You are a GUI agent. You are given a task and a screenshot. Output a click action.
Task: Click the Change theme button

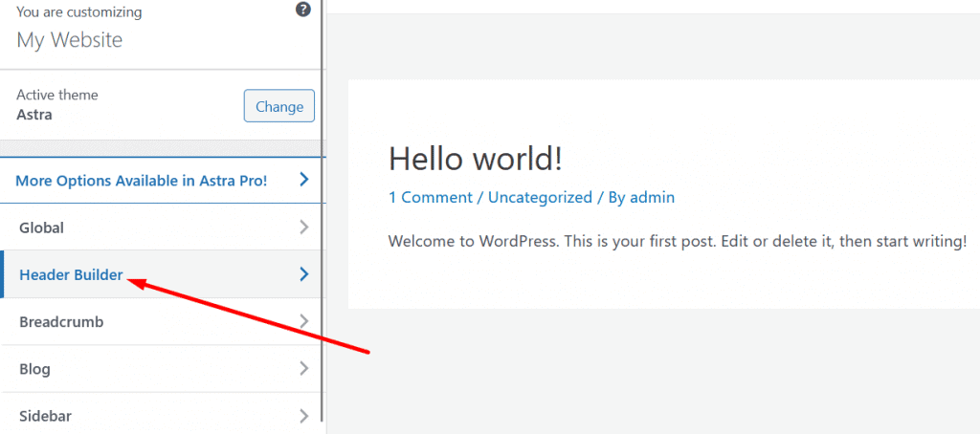tap(278, 106)
